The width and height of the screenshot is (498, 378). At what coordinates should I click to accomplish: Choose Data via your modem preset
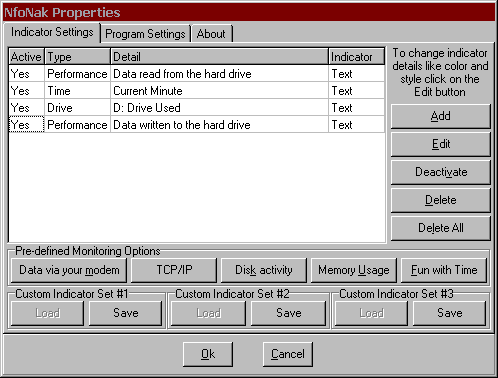click(69, 270)
